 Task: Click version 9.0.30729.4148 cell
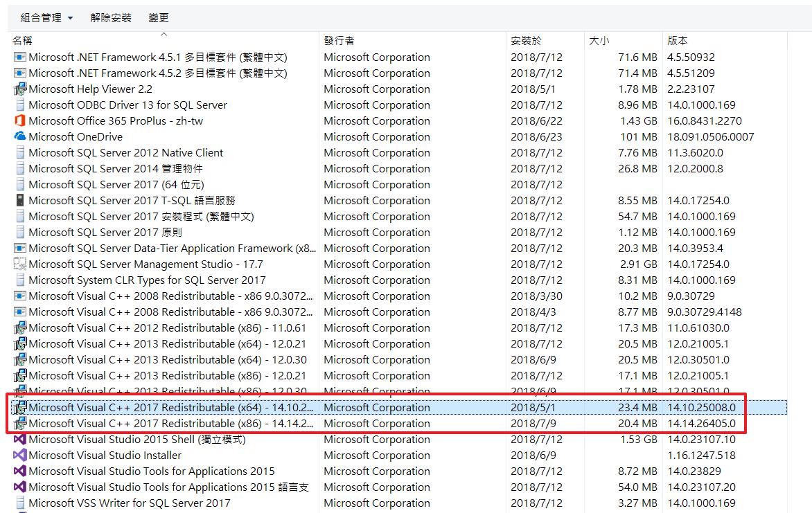click(705, 312)
